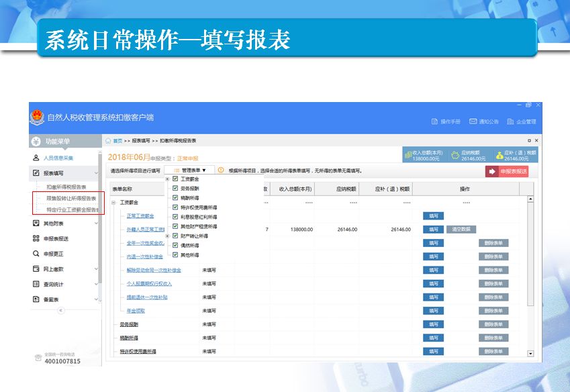570x392 pixels.
Task: Click the table scrollbar up arrow
Action: click(530, 199)
